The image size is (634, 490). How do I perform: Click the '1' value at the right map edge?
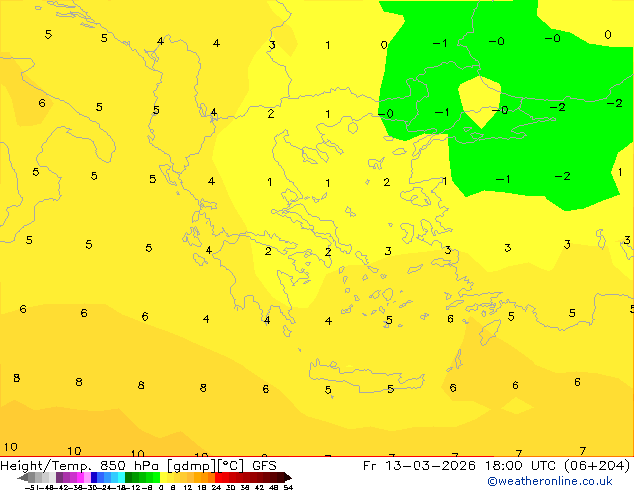(620, 173)
